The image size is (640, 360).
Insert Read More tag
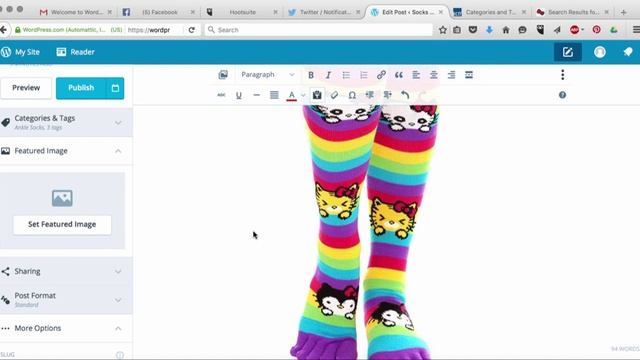[469, 75]
